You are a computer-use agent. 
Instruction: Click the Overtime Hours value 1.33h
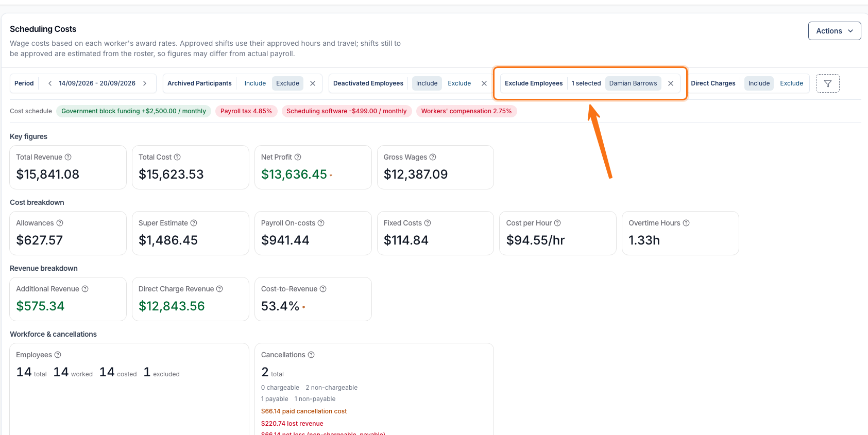click(644, 240)
